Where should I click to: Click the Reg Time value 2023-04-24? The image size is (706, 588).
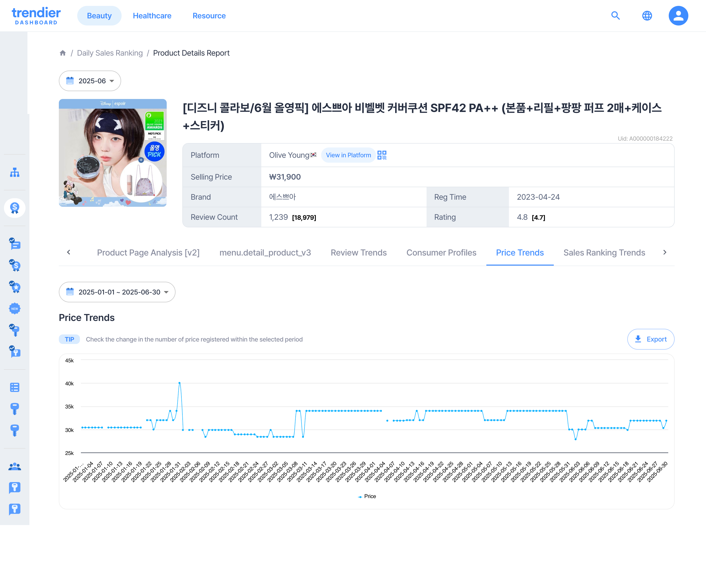(538, 197)
